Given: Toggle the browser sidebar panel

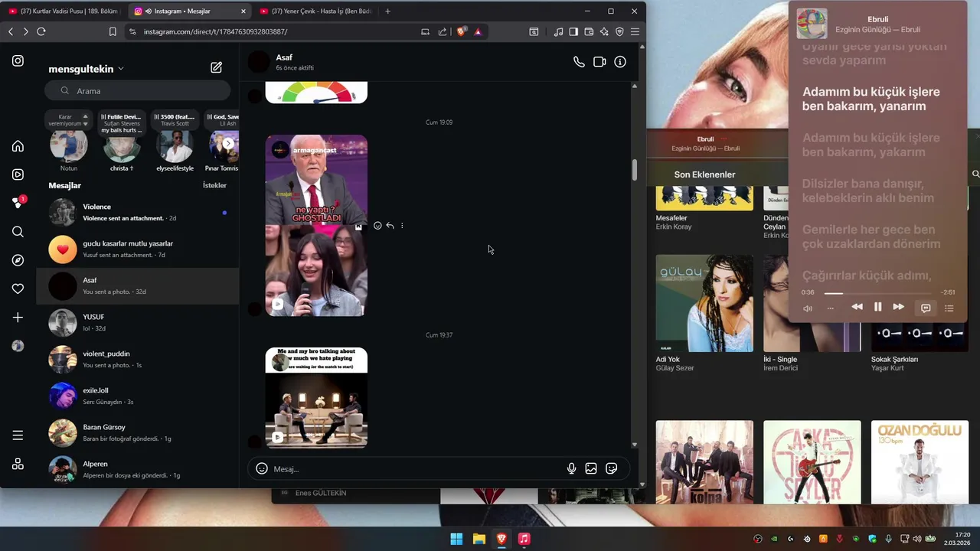Looking at the screenshot, I should (x=573, y=31).
